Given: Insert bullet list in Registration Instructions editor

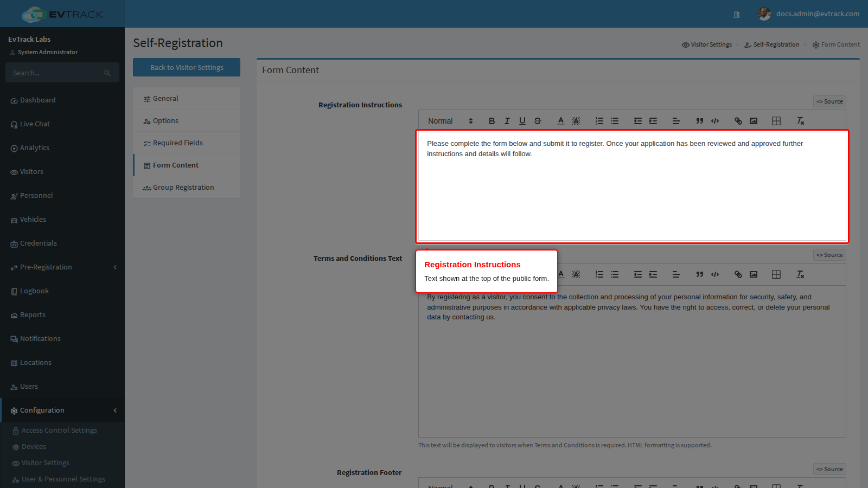Looking at the screenshot, I should click(615, 121).
